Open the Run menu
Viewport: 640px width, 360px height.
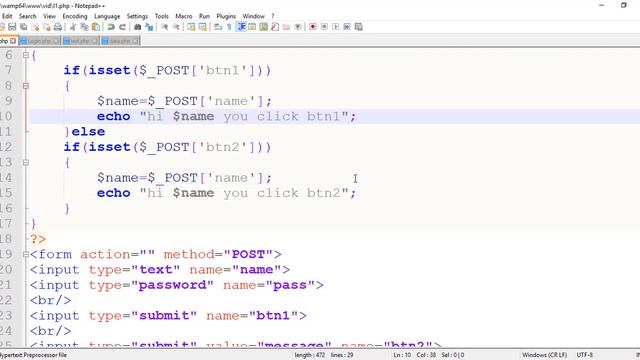204,16
